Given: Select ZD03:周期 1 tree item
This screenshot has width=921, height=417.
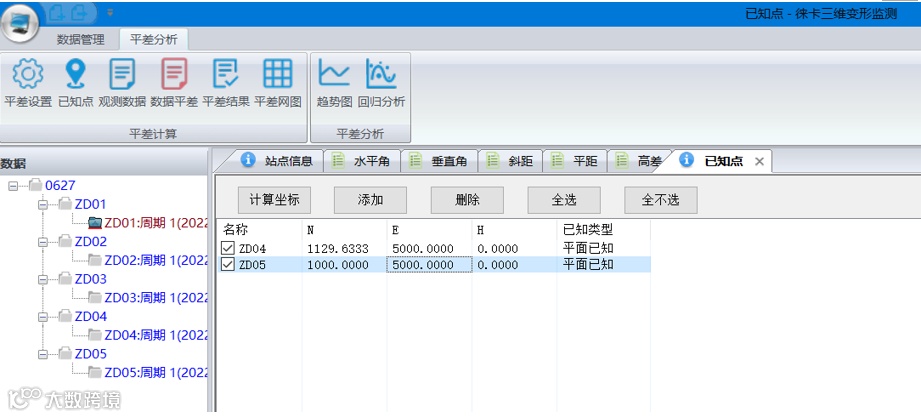Looking at the screenshot, I should tap(156, 298).
